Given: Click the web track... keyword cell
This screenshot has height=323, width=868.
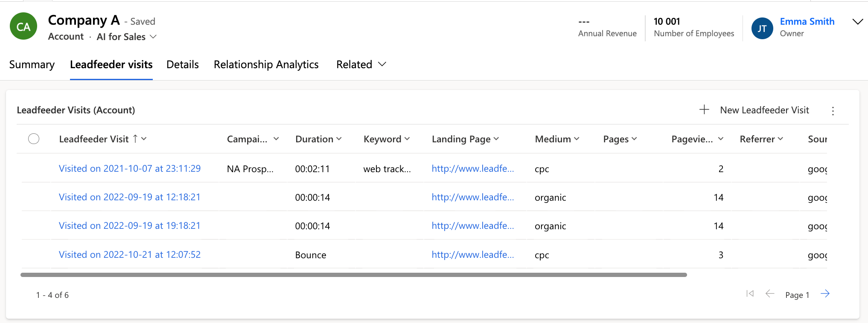Looking at the screenshot, I should 387,169.
